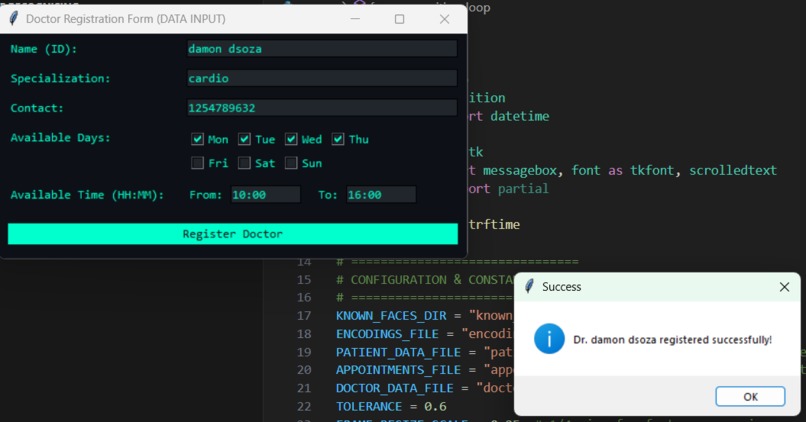This screenshot has height=422, width=806.
Task: Check the Fri checkbox
Action: (197, 163)
